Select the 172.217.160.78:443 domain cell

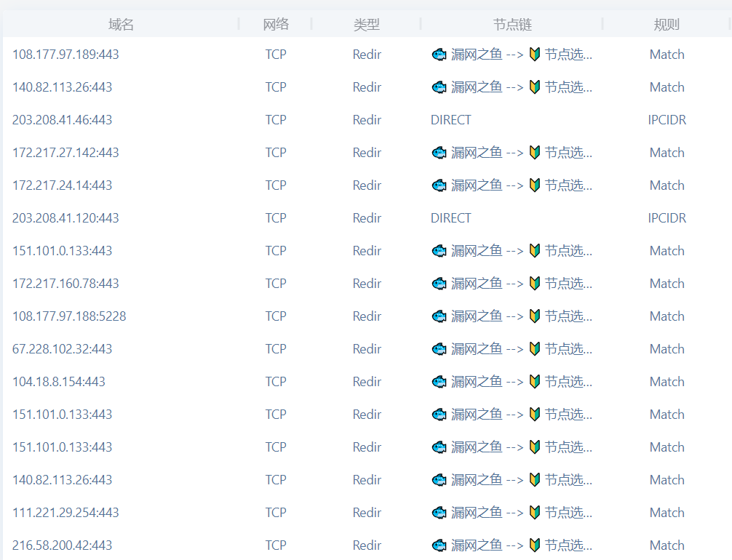65,283
